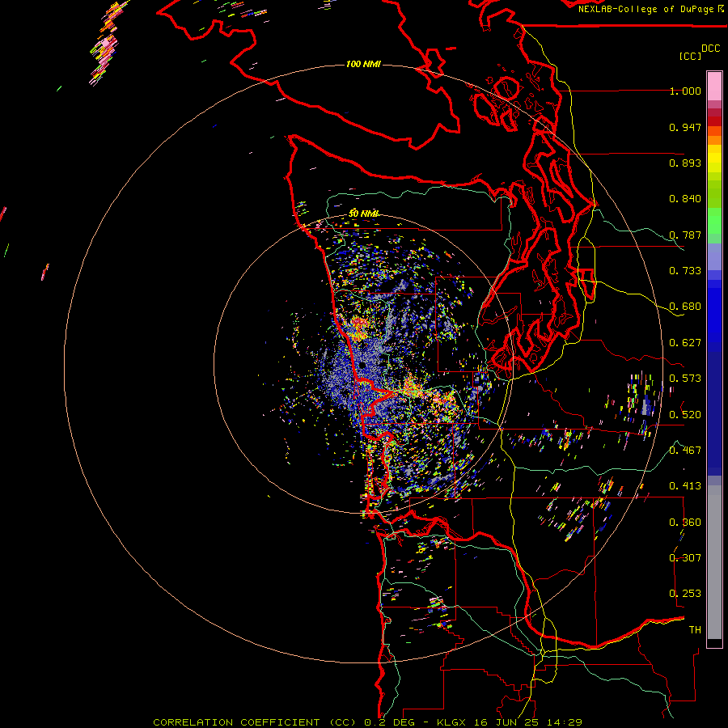Click the 0.733 scale value
The height and width of the screenshot is (728, 728).
[685, 271]
